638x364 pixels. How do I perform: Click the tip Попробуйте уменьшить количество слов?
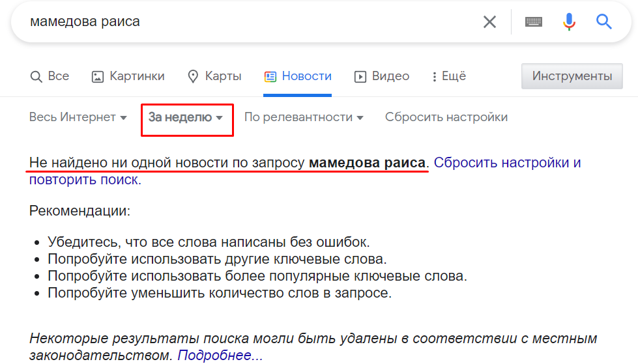click(x=220, y=293)
